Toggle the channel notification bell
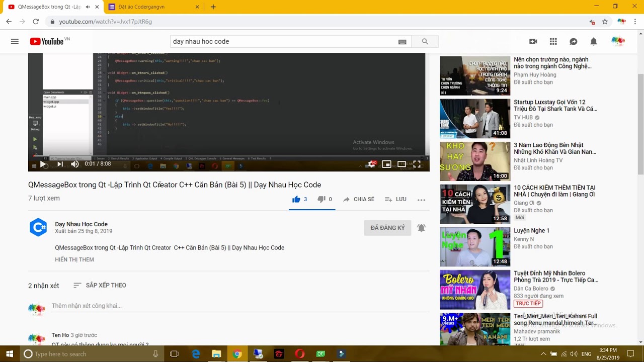Screen dimensions: 644x362 pyautogui.click(x=422, y=228)
